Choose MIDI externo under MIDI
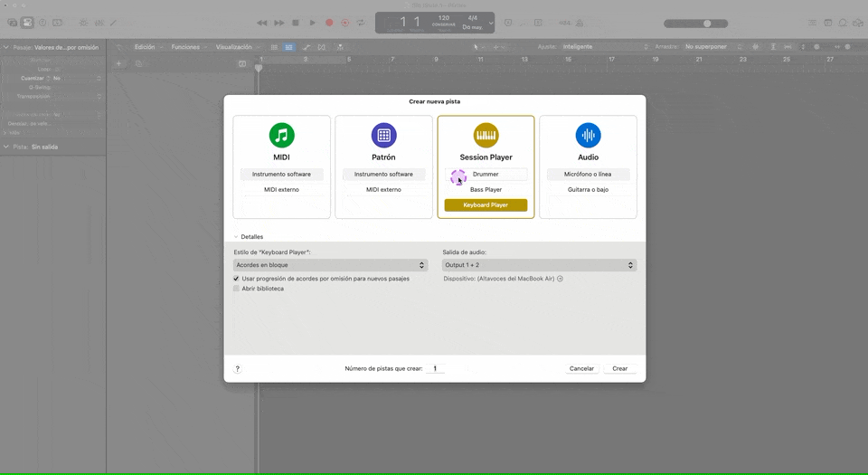The width and height of the screenshot is (868, 475). click(x=282, y=190)
